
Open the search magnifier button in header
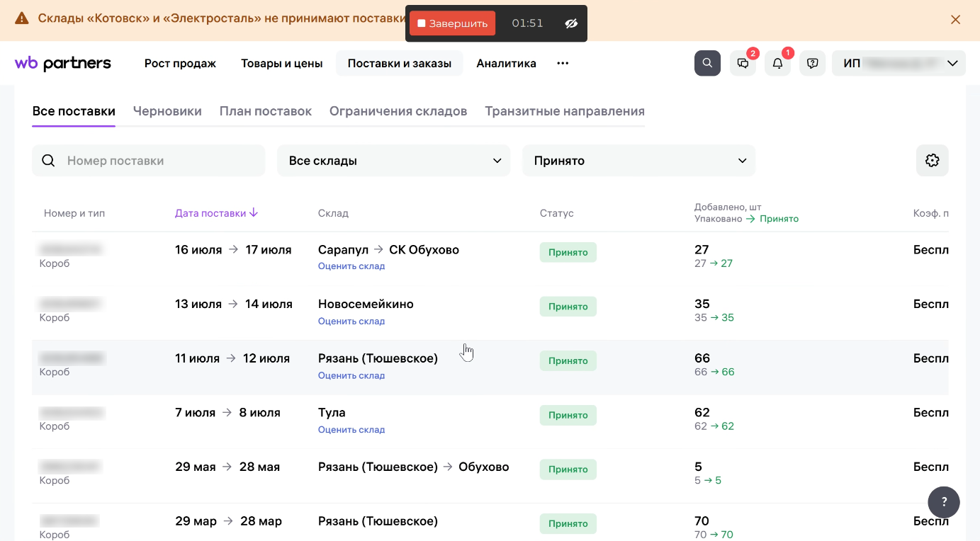707,63
